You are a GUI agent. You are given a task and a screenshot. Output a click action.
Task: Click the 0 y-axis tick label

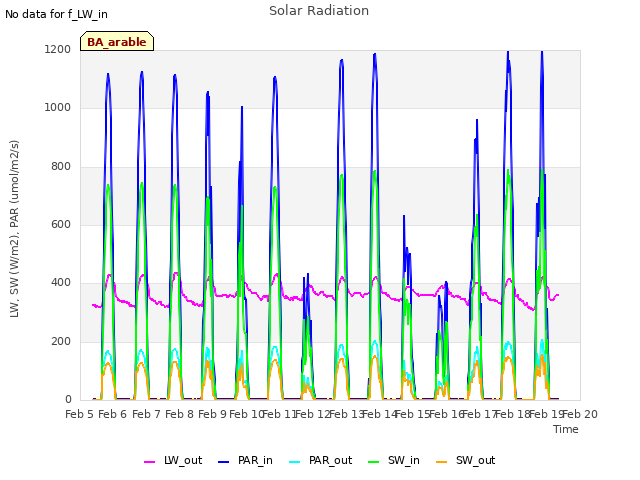coord(69,400)
